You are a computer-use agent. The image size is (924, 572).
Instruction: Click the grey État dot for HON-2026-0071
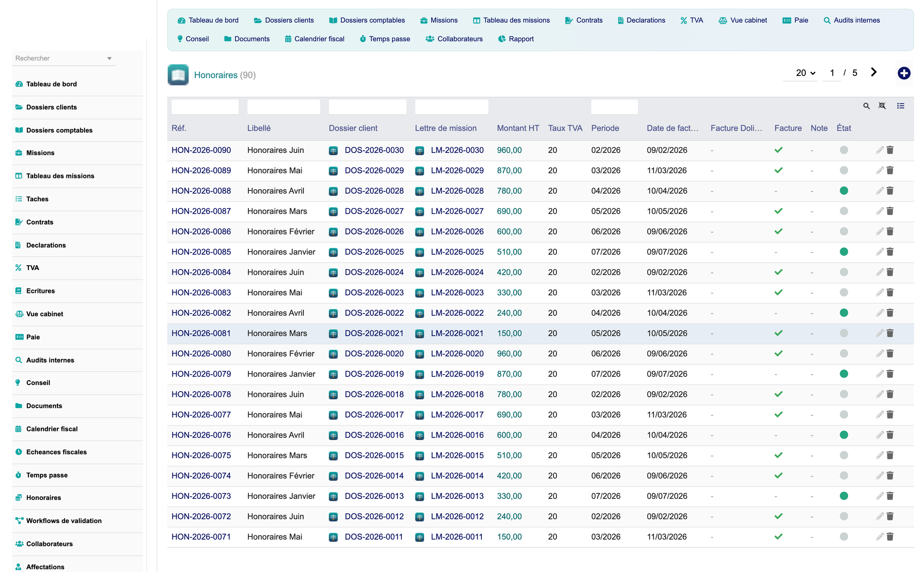tap(844, 536)
